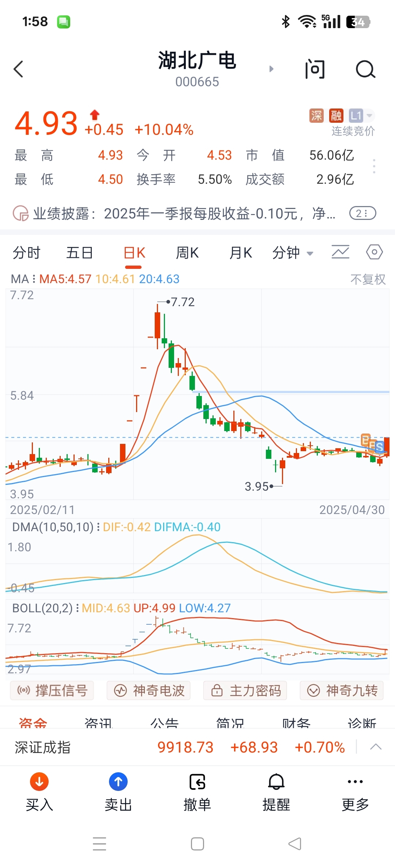Open the 财务 tab
The width and height of the screenshot is (395, 868).
296,723
